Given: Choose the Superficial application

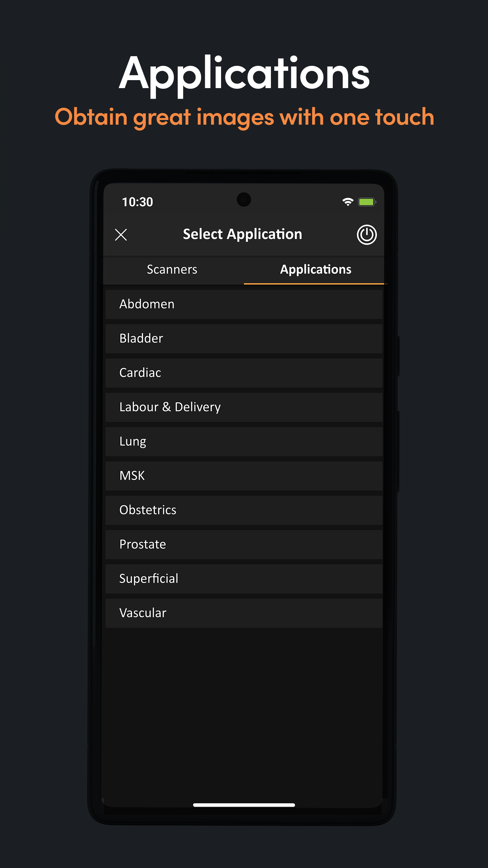Looking at the screenshot, I should (244, 579).
